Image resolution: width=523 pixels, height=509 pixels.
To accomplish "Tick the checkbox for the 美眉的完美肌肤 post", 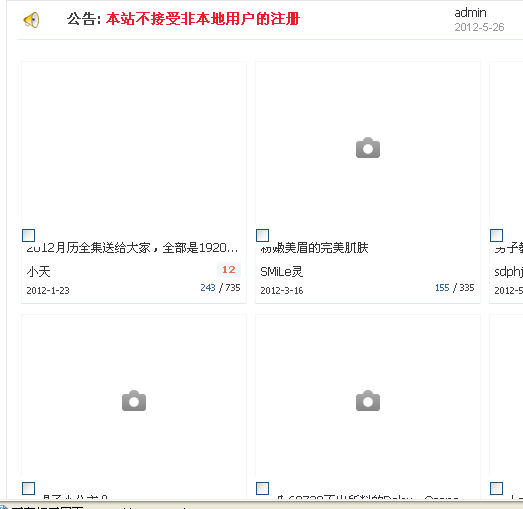I will click(x=263, y=235).
